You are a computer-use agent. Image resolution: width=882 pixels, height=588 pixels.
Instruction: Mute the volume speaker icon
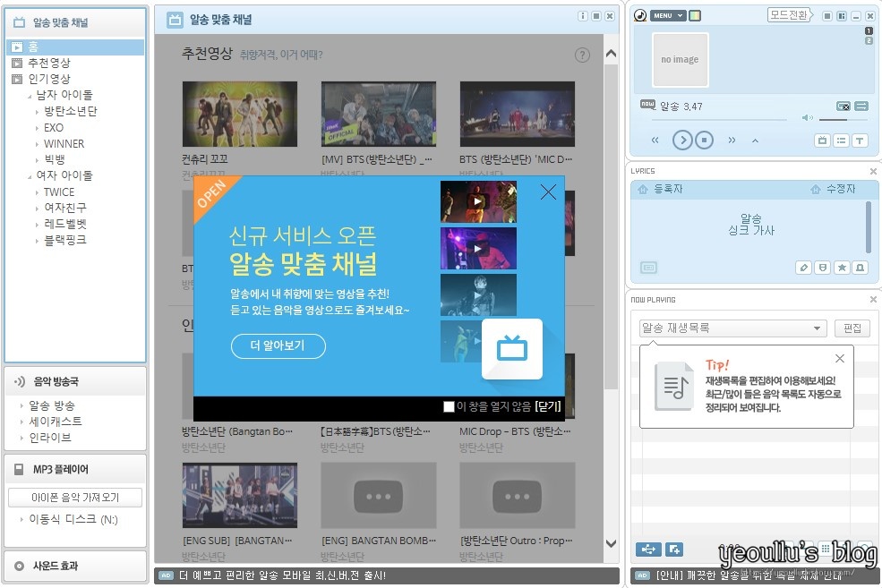click(808, 117)
